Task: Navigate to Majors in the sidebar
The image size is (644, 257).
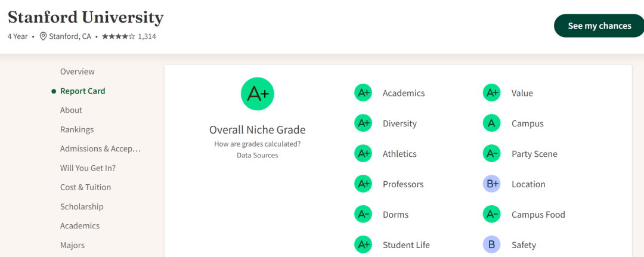Action: pos(72,245)
